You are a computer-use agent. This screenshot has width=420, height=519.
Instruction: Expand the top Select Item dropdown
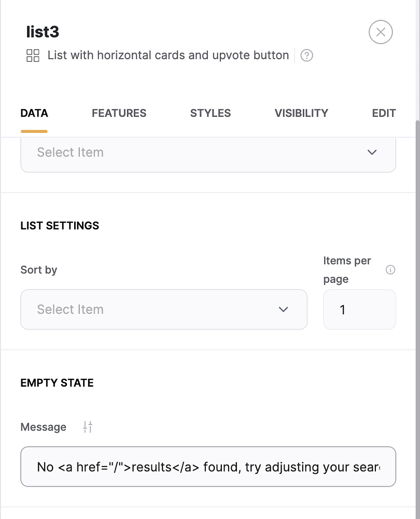click(x=207, y=152)
